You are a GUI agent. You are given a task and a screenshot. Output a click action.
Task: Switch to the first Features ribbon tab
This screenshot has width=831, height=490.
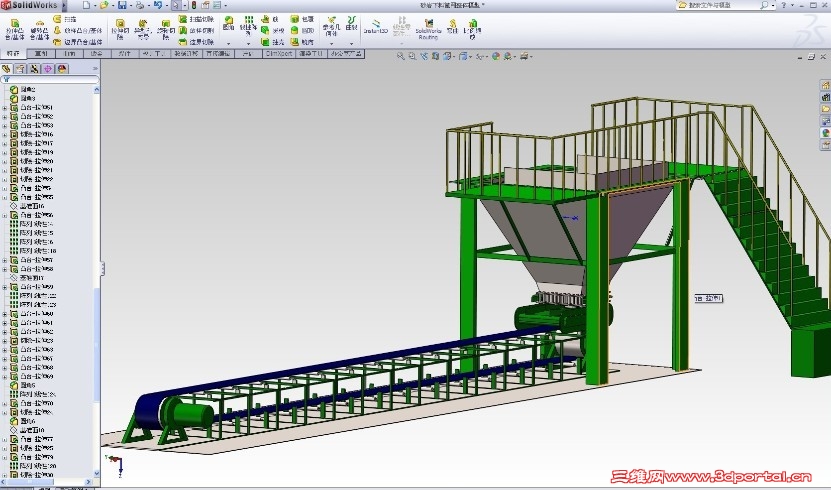click(13, 54)
